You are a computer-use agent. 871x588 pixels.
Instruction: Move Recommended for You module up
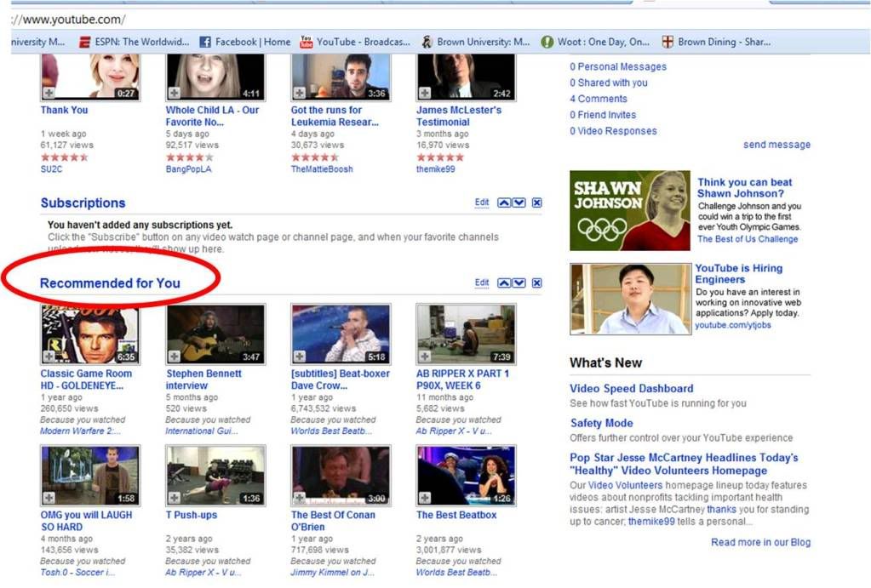click(x=504, y=283)
